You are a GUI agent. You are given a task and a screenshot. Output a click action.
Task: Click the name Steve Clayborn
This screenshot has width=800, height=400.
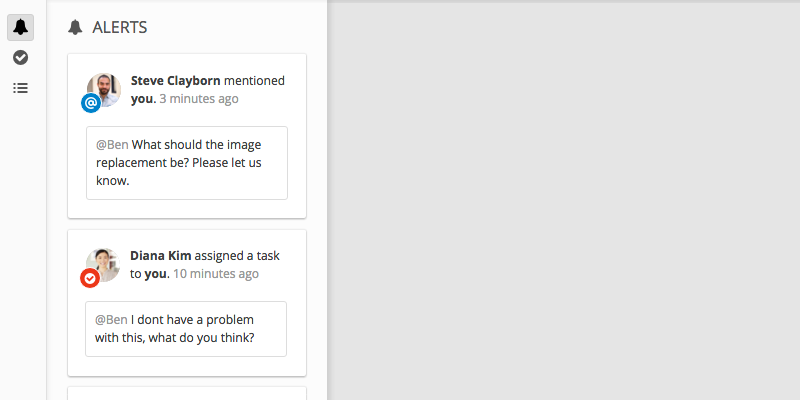coord(176,81)
